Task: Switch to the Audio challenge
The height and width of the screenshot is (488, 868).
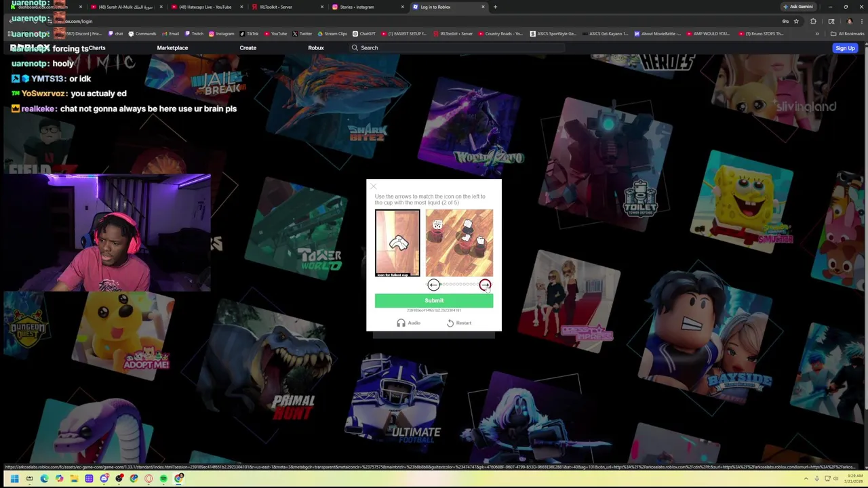Action: pyautogui.click(x=409, y=323)
